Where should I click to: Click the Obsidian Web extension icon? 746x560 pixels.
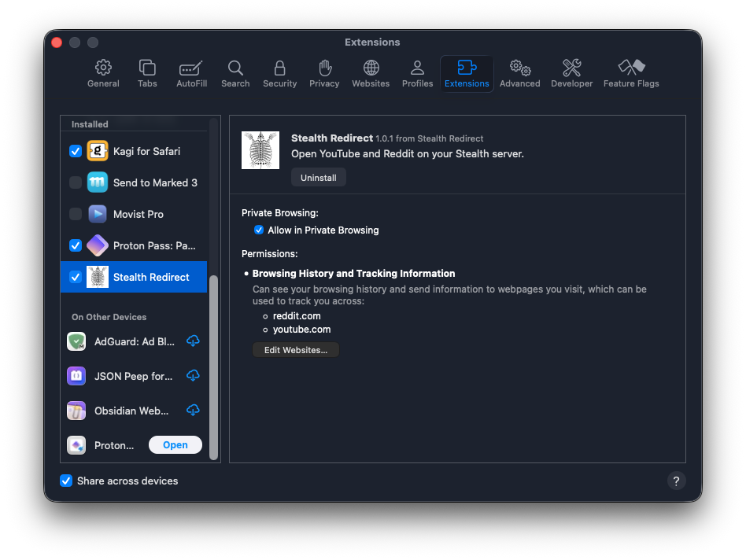pos(76,411)
